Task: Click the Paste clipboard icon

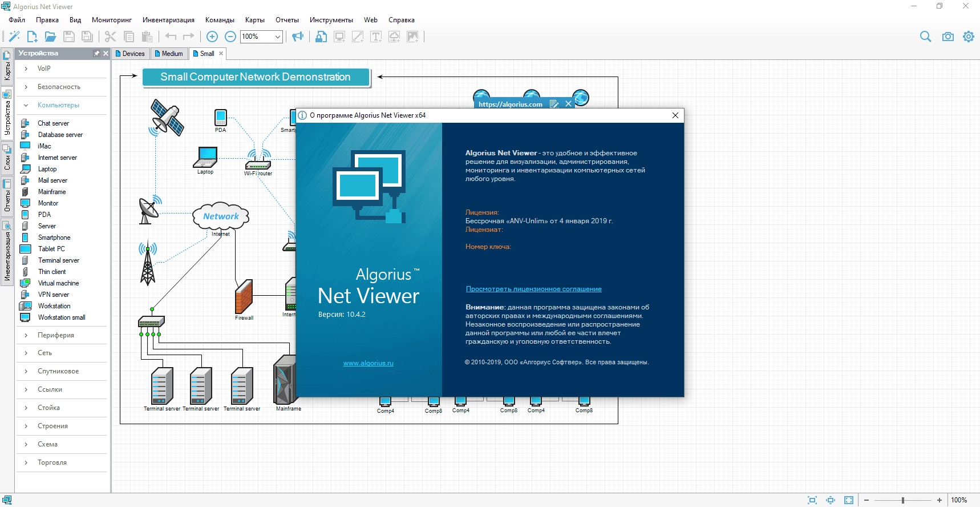Action: point(147,37)
